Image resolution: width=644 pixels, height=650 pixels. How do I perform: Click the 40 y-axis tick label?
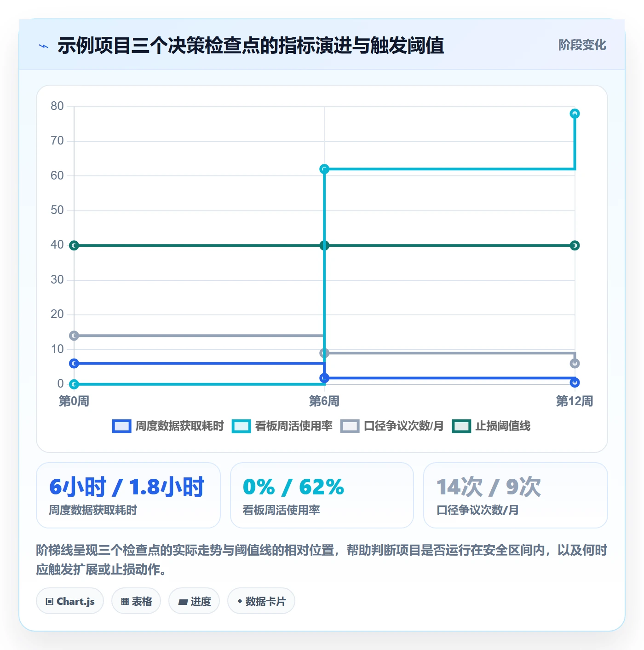pos(57,245)
